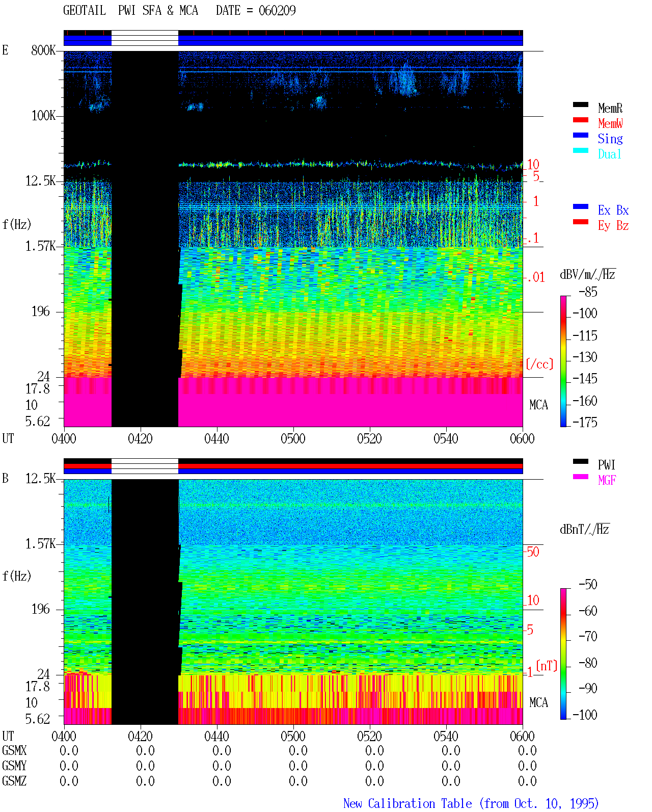Click the Ex Bx legend label
Screen dimensions: 652x812
pos(613,210)
